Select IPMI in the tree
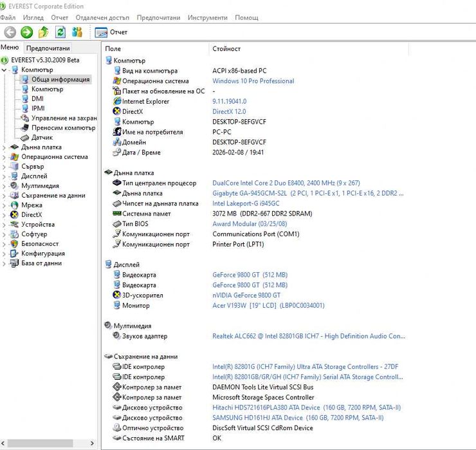 38,108
